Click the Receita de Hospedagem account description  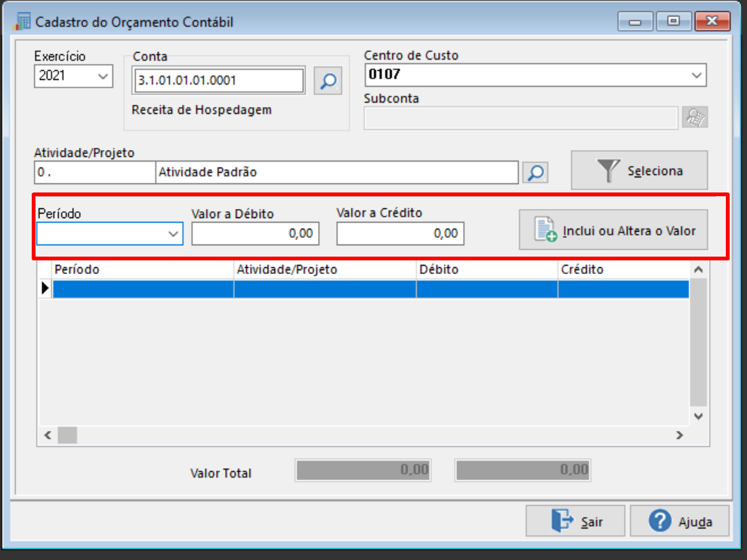[202, 110]
